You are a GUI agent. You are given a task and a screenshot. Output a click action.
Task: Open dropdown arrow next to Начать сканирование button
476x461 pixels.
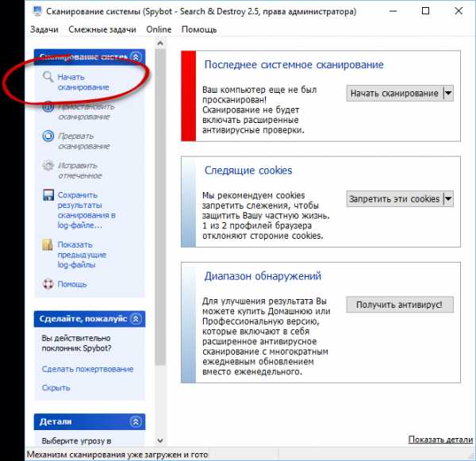point(448,93)
